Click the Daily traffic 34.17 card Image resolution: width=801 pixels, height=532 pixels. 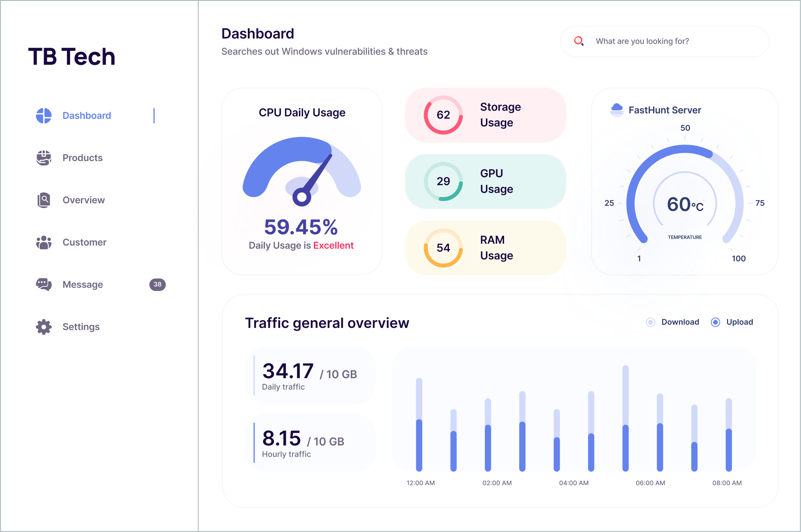point(310,376)
